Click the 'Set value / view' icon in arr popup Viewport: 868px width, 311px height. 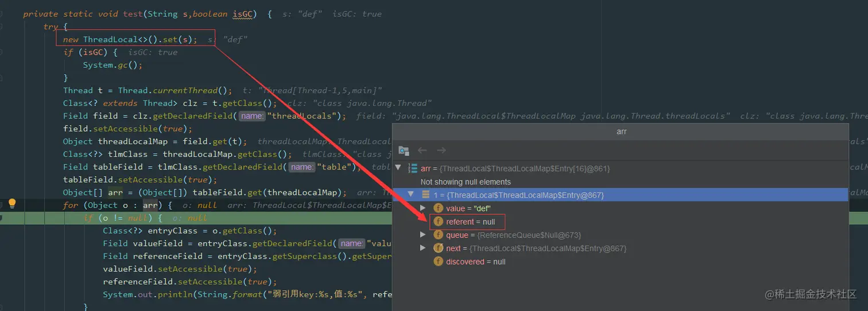tap(404, 151)
